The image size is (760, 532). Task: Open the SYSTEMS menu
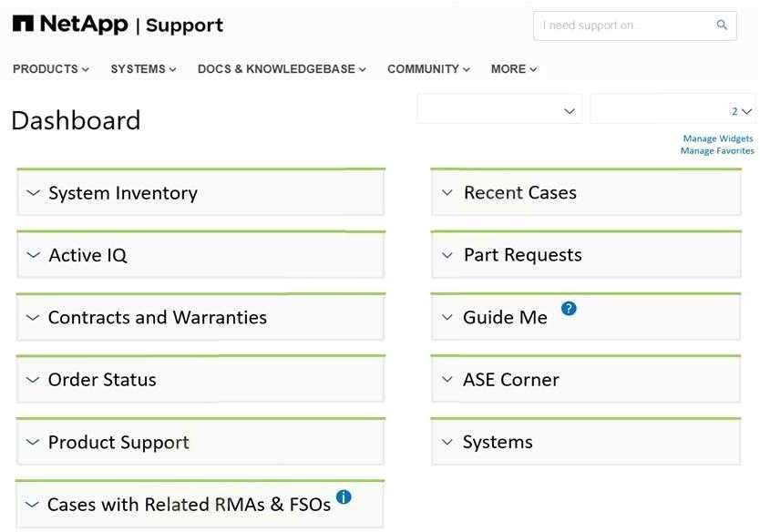[x=143, y=69]
